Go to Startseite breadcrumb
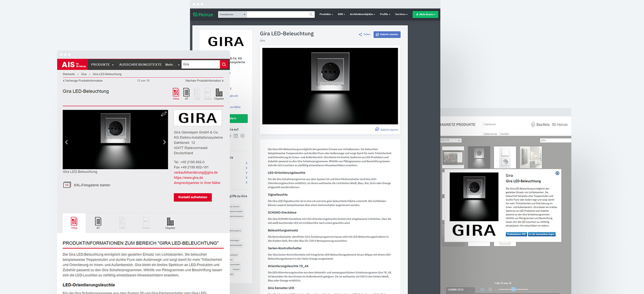The width and height of the screenshot is (644, 294). click(x=68, y=74)
